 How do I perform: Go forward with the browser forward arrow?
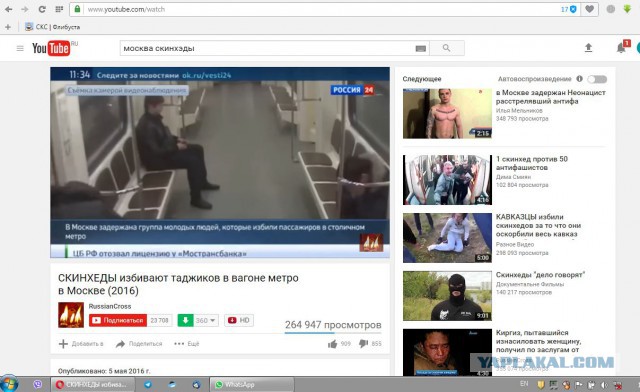25,9
